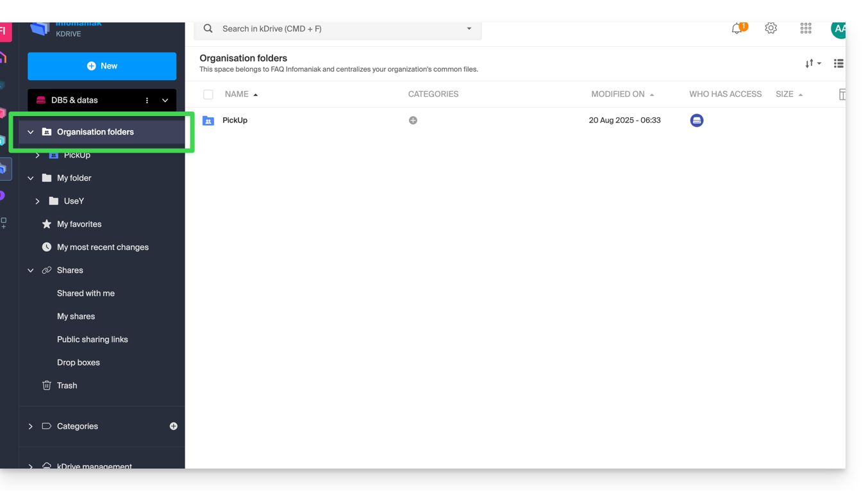Expand the UseY folder
This screenshot has height=491, width=868.
pyautogui.click(x=37, y=201)
